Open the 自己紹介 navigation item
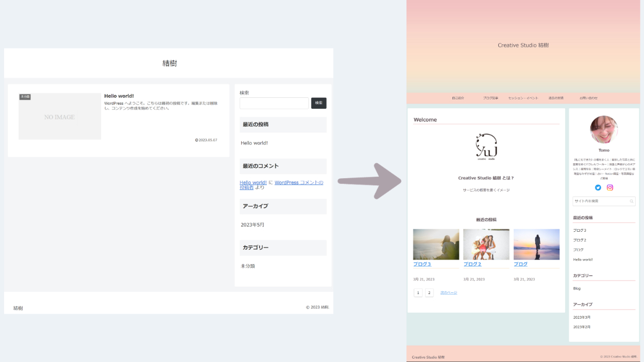The image size is (644, 362). tap(458, 98)
